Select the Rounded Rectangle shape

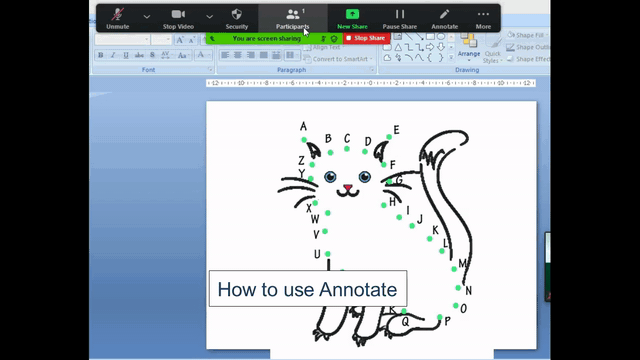tap(387, 48)
